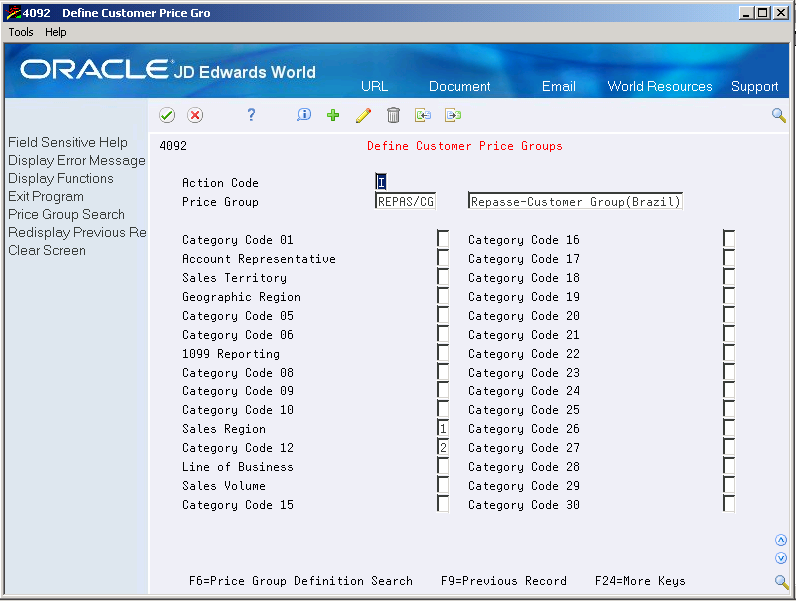796x601 pixels.
Task: Open World Resources link
Action: tap(660, 86)
